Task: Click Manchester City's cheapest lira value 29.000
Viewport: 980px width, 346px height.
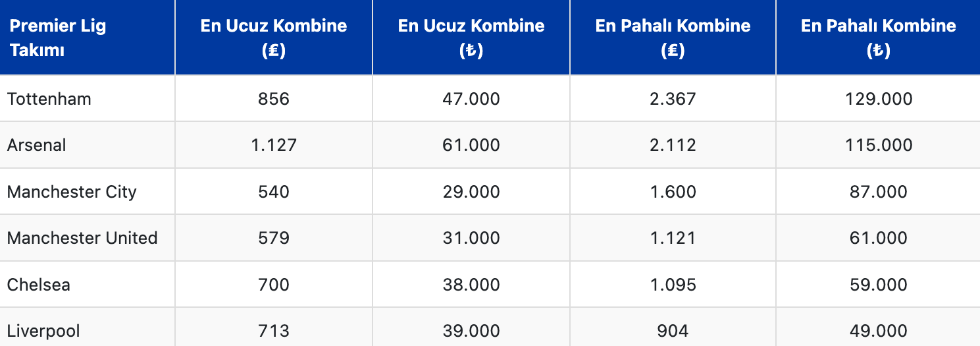Action: [x=471, y=192]
